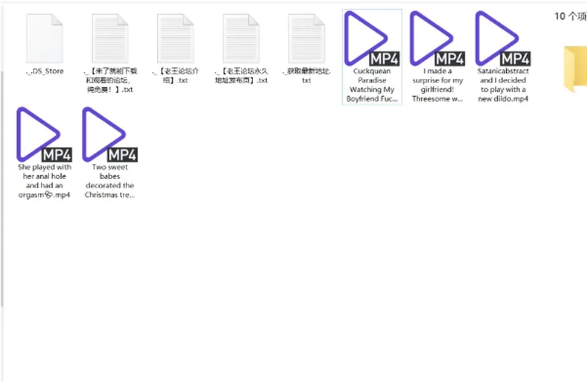
Task: Click the 获取最新地址.txt filename label
Action: (x=306, y=76)
